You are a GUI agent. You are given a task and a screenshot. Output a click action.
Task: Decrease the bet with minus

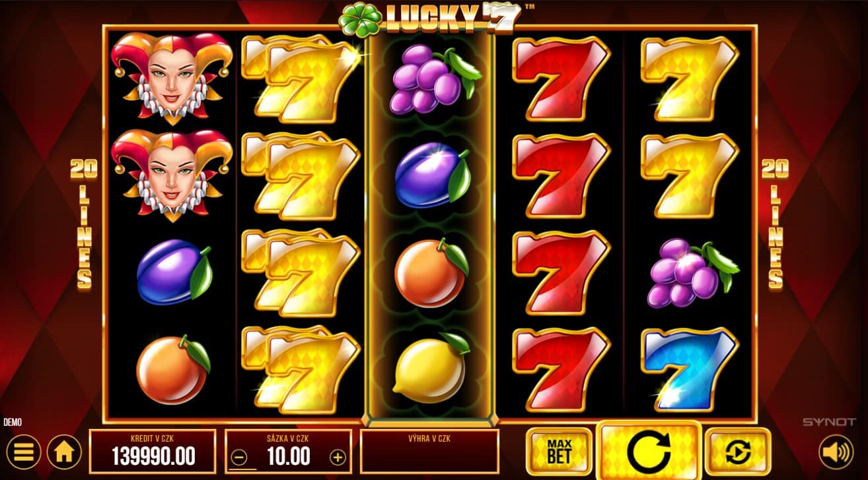pos(240,457)
